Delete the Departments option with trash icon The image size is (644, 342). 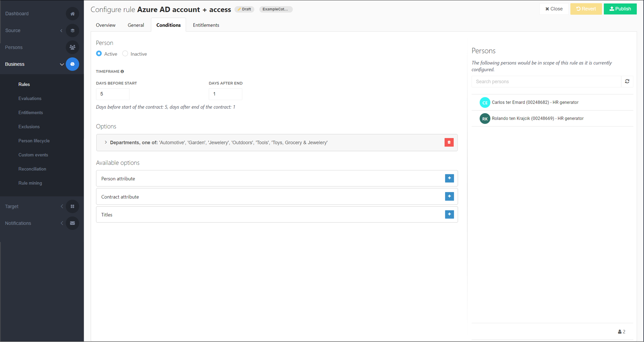(x=449, y=142)
